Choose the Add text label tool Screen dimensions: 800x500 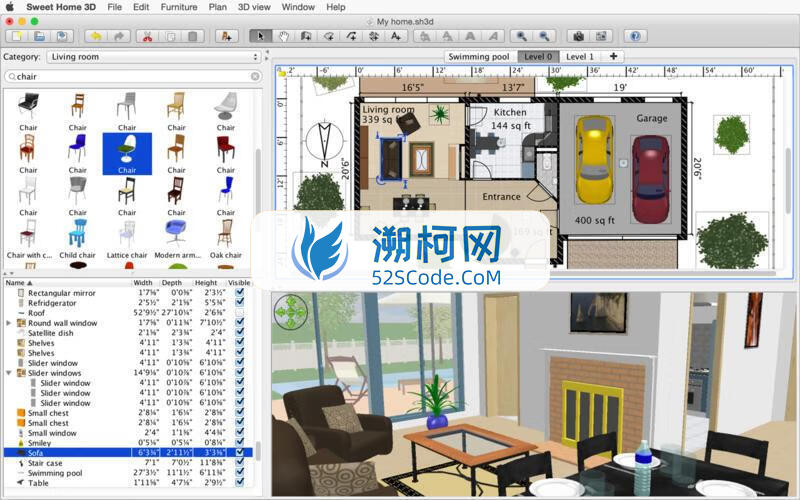[x=396, y=36]
